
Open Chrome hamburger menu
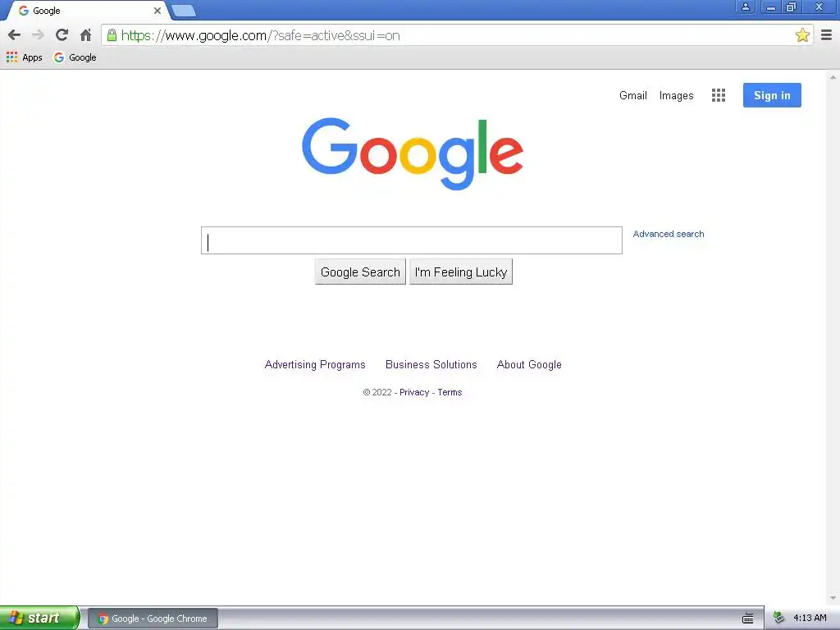826,35
